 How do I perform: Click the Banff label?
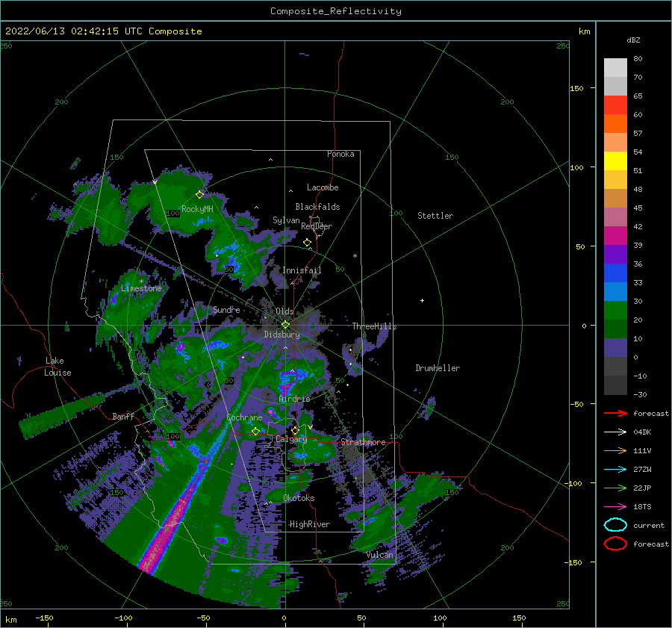(x=123, y=416)
